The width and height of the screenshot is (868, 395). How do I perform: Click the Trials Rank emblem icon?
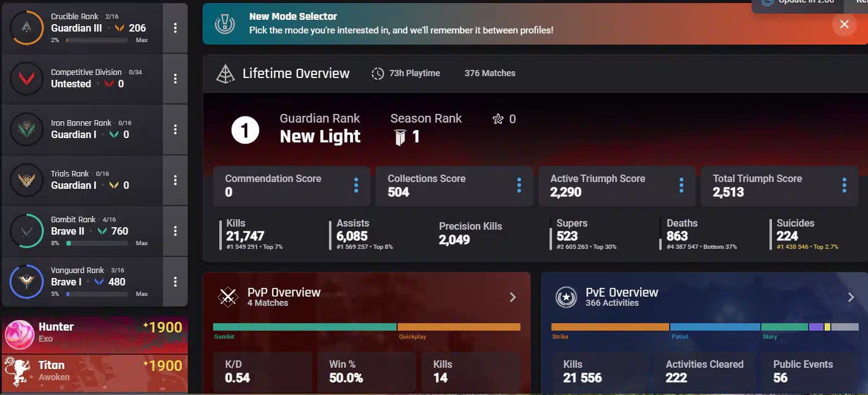point(27,180)
